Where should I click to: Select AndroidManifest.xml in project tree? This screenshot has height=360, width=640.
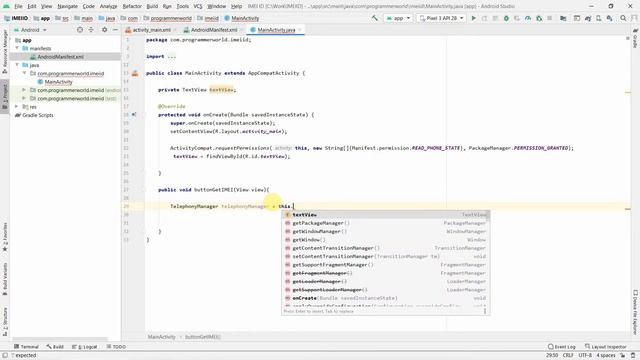click(x=60, y=57)
